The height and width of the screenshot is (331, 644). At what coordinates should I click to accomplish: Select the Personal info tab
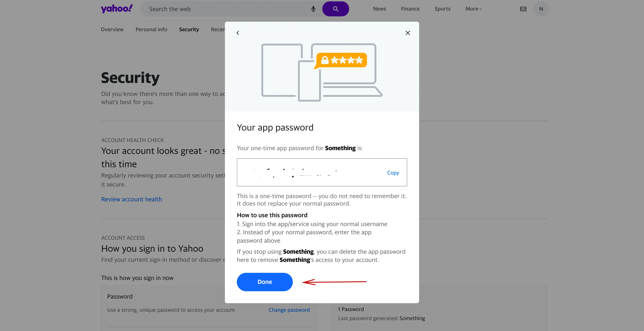point(151,29)
